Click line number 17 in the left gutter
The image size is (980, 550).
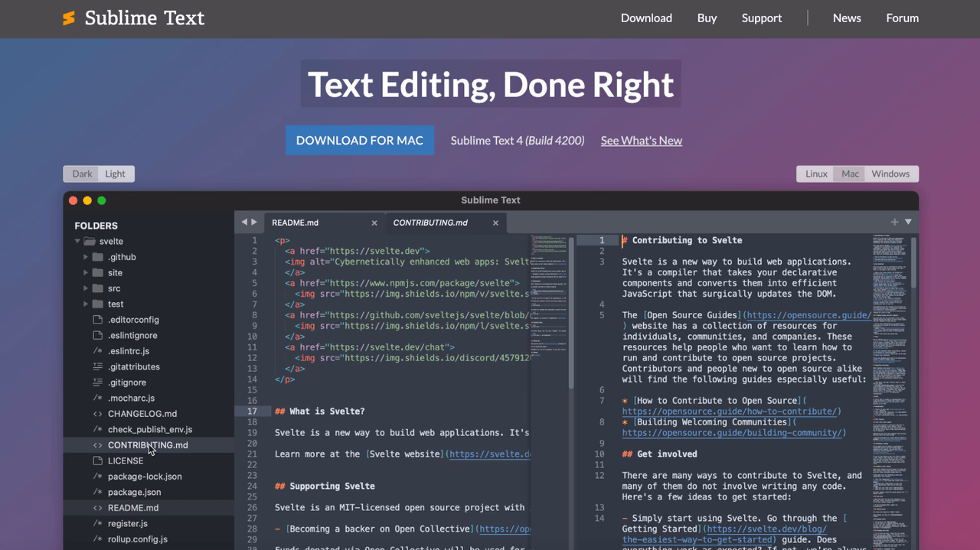point(252,412)
